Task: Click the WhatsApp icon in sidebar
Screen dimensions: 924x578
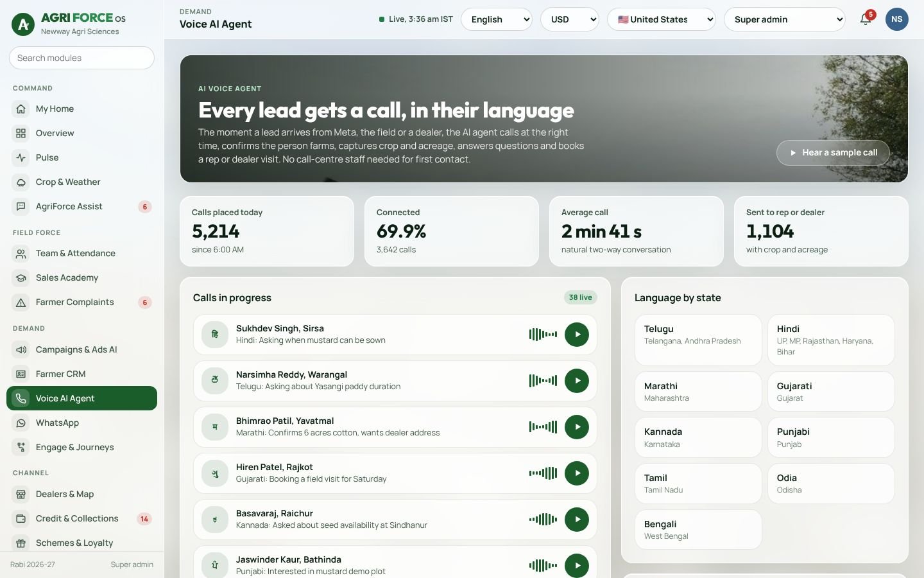Action: 21,423
